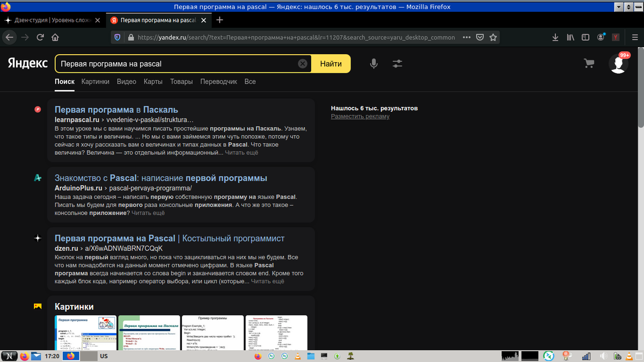Open the VLC cone tray icon
644x362 pixels.
(x=628, y=356)
